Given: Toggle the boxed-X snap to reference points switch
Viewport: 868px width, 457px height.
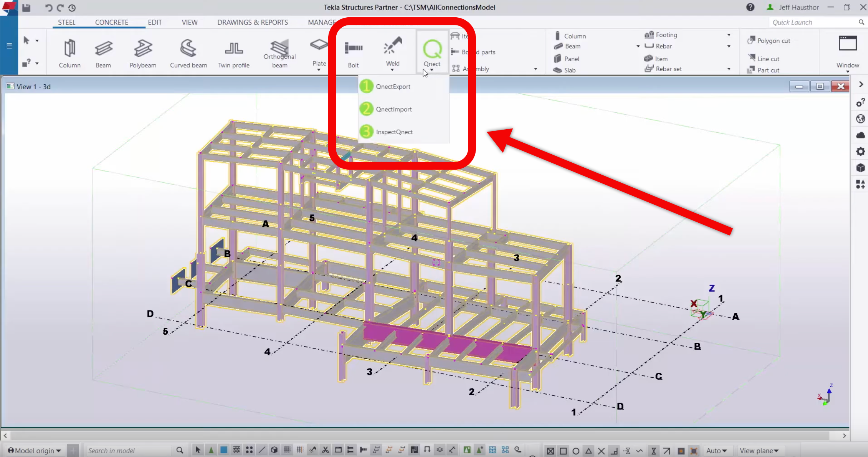Looking at the screenshot, I should 551,451.
